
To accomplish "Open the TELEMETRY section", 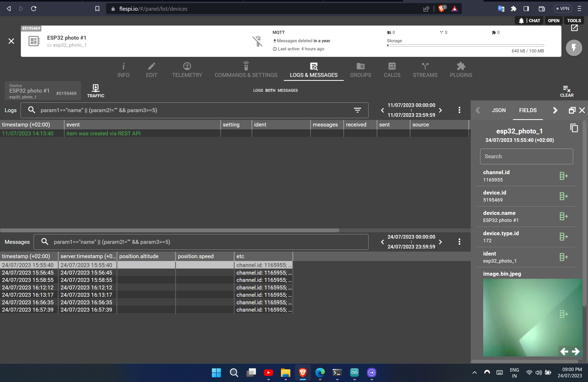I will click(187, 70).
